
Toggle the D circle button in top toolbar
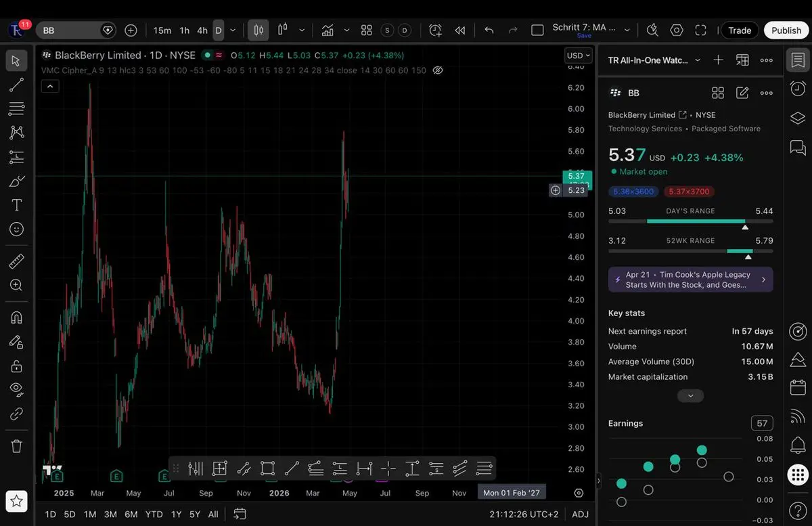coord(405,30)
